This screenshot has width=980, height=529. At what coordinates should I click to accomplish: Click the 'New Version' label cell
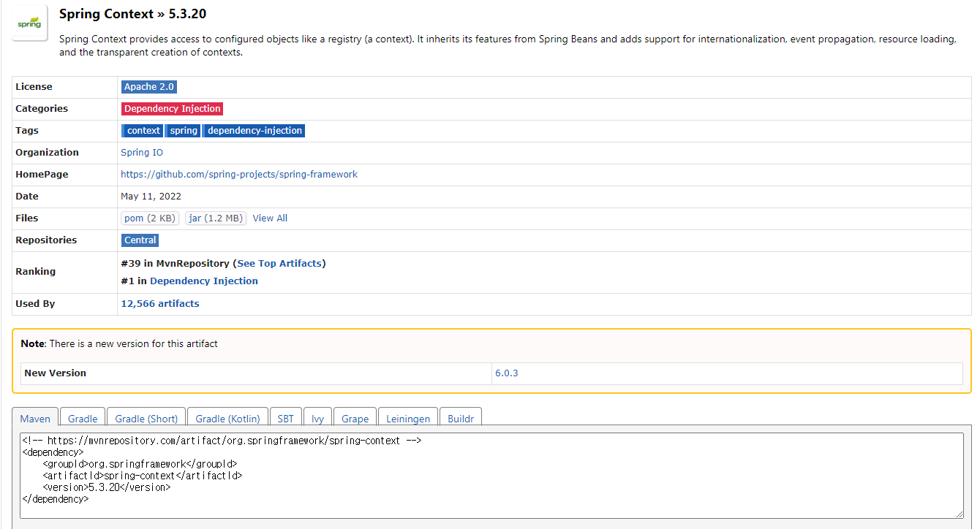click(256, 373)
